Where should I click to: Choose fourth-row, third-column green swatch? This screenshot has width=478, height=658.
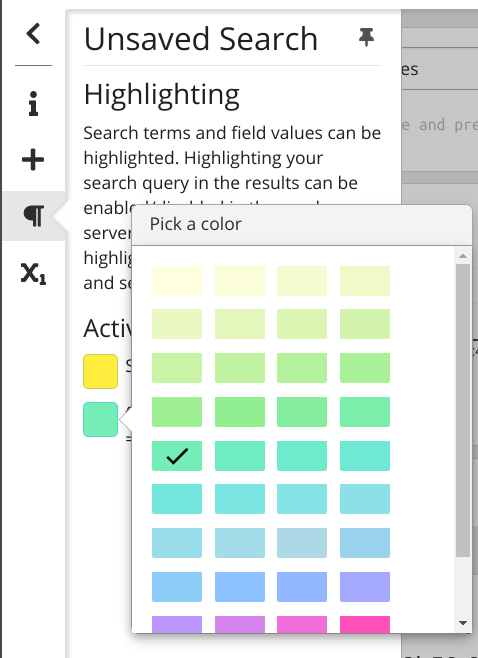pyautogui.click(x=302, y=412)
